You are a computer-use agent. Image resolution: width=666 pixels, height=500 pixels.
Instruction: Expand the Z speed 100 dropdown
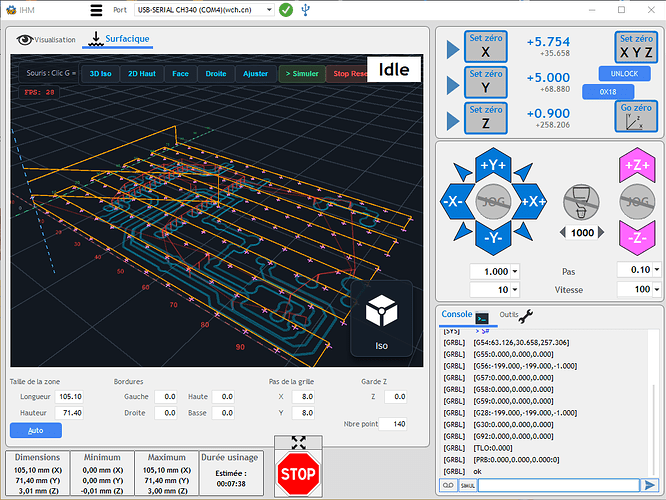[657, 289]
